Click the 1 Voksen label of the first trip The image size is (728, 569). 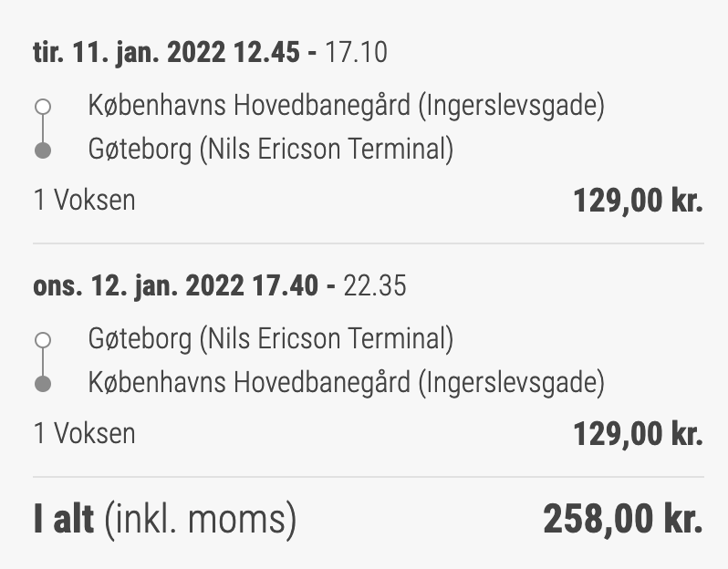85,200
